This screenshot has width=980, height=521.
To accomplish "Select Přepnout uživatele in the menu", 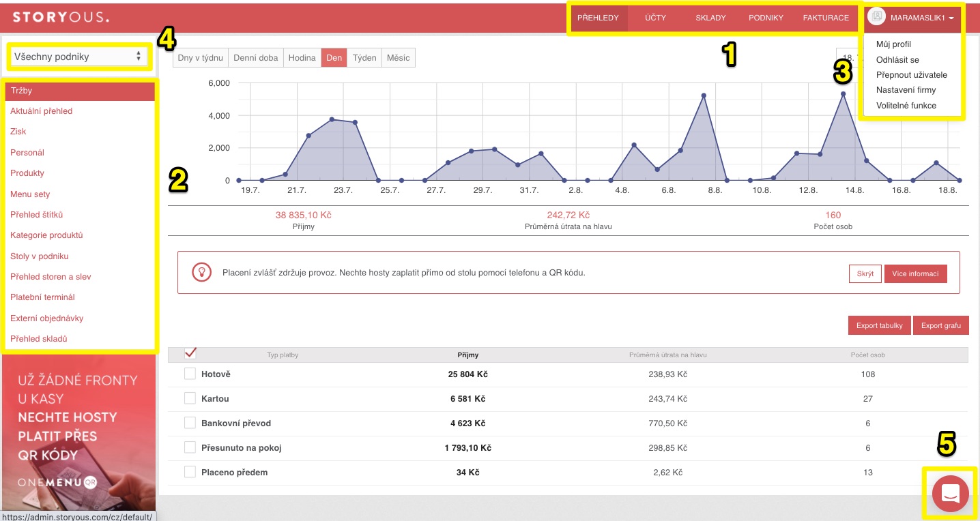I will (x=911, y=75).
